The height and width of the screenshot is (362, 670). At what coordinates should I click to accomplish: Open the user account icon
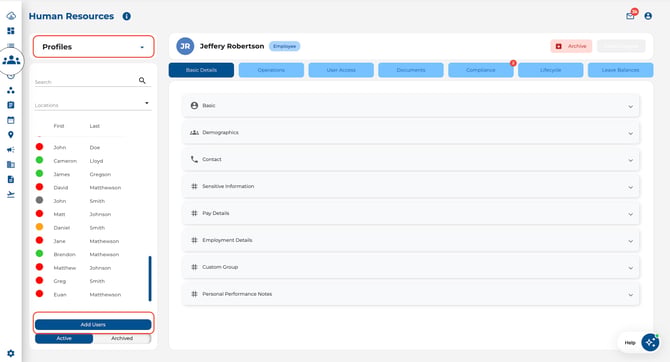click(648, 16)
